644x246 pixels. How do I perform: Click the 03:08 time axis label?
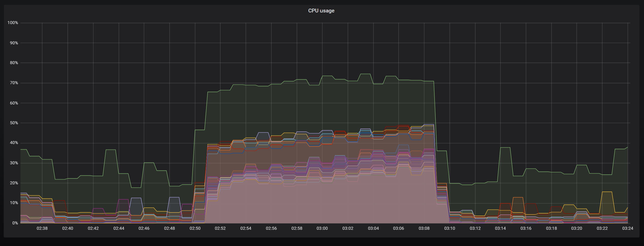pos(424,228)
